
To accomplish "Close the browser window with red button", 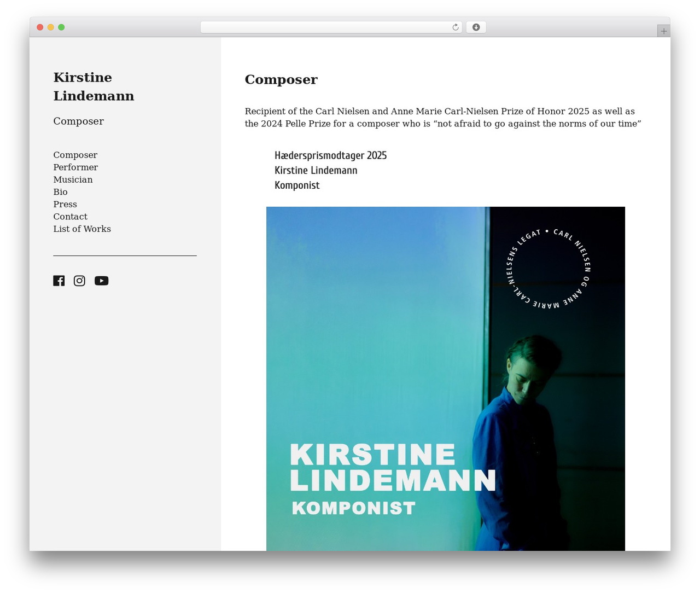I will (40, 27).
